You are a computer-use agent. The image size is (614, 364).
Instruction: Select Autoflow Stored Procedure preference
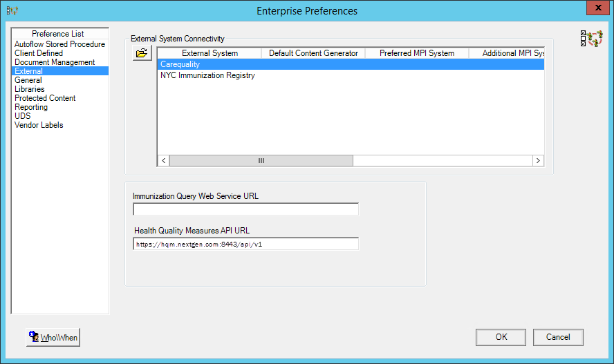coord(60,44)
